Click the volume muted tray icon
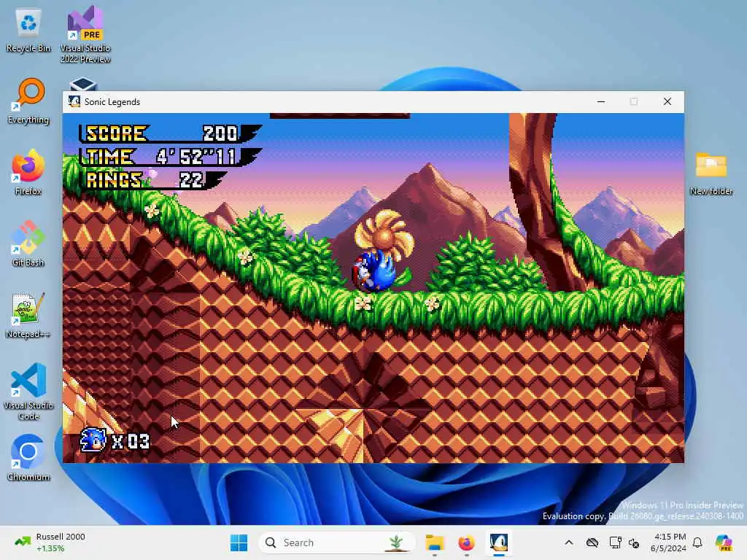Screen dimensions: 747x560 (x=634, y=542)
